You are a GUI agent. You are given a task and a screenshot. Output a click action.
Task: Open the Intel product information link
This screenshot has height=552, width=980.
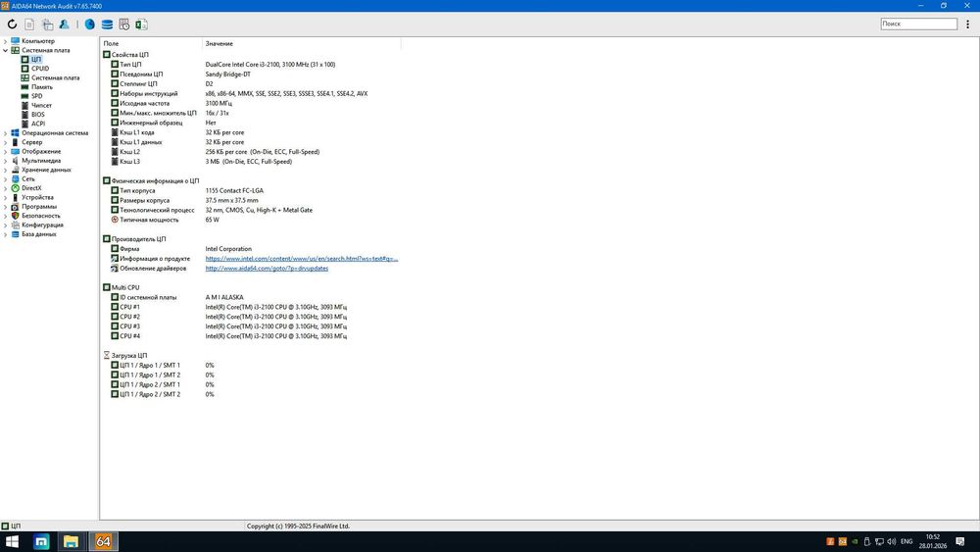pyautogui.click(x=301, y=259)
